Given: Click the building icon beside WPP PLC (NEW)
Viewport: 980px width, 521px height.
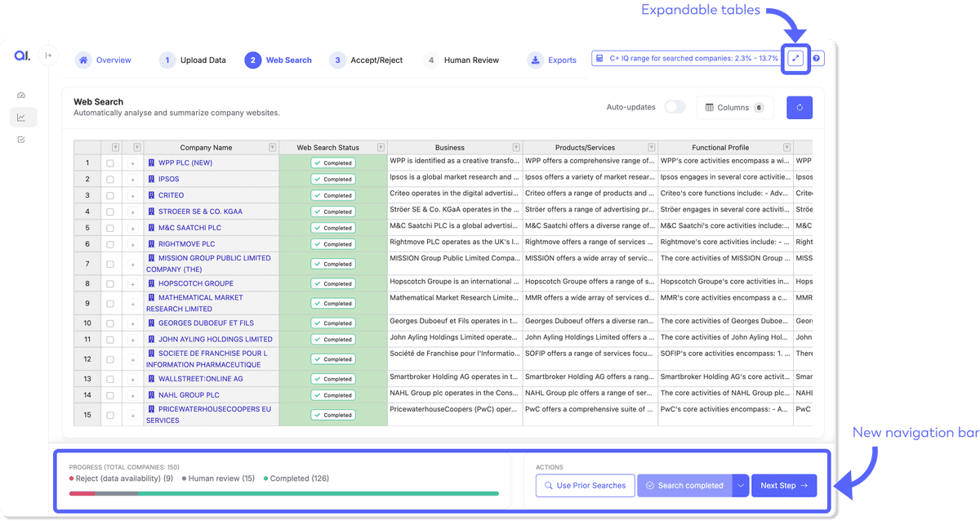Looking at the screenshot, I should (x=151, y=163).
